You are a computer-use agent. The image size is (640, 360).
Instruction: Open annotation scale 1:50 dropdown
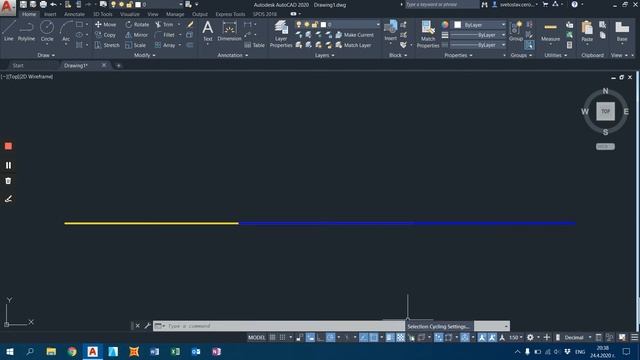click(x=516, y=338)
